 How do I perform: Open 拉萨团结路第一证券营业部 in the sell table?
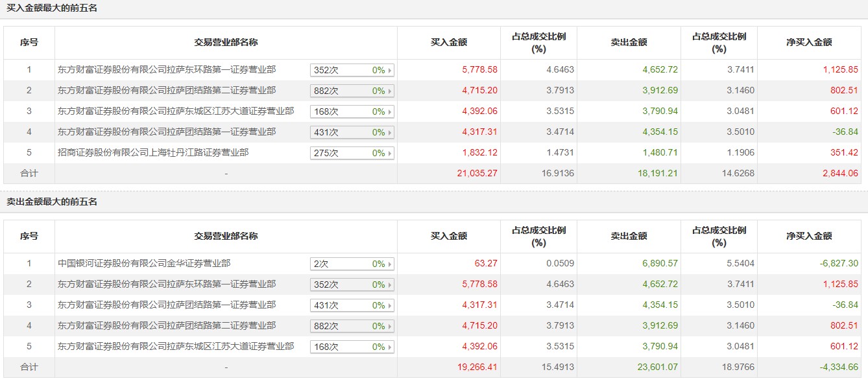167,305
